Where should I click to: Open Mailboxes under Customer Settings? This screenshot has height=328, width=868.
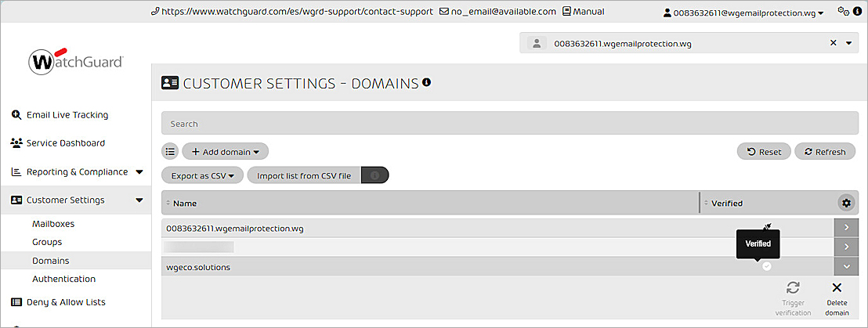pyautogui.click(x=53, y=224)
